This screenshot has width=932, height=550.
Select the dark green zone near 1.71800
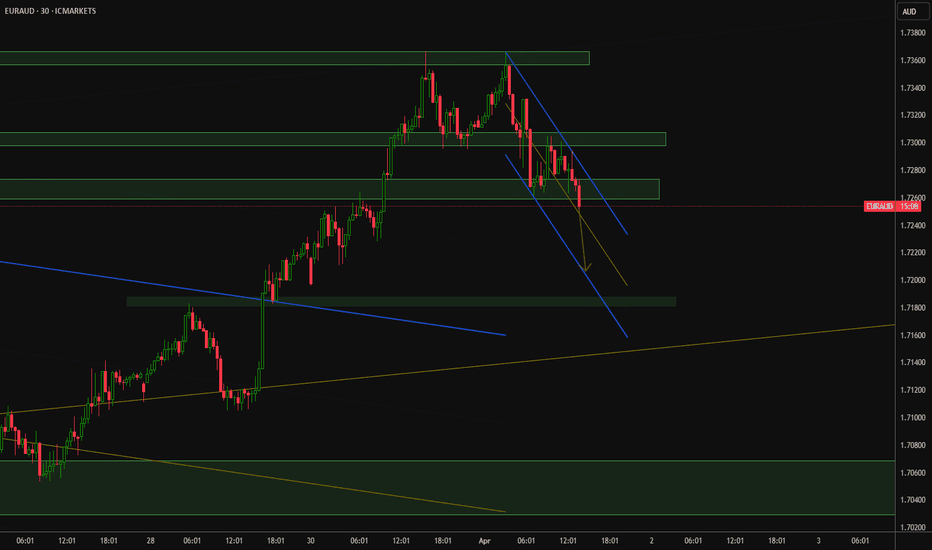(401, 302)
